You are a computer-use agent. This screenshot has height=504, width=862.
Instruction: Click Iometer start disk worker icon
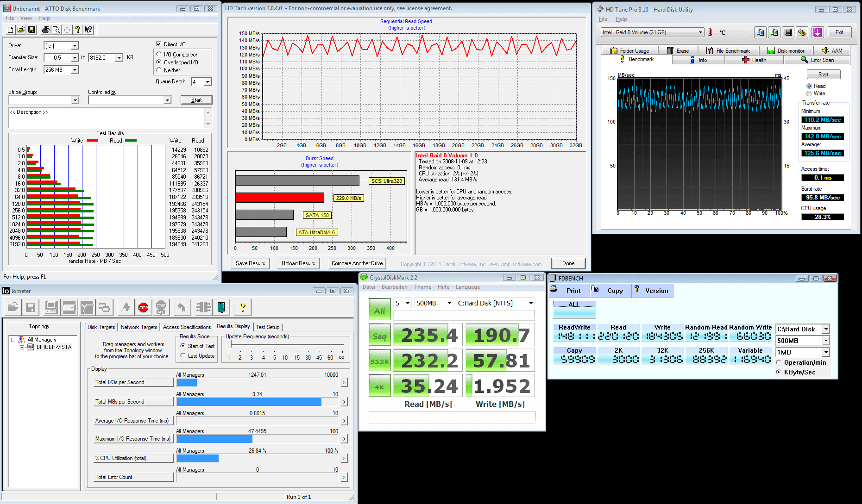point(69,307)
